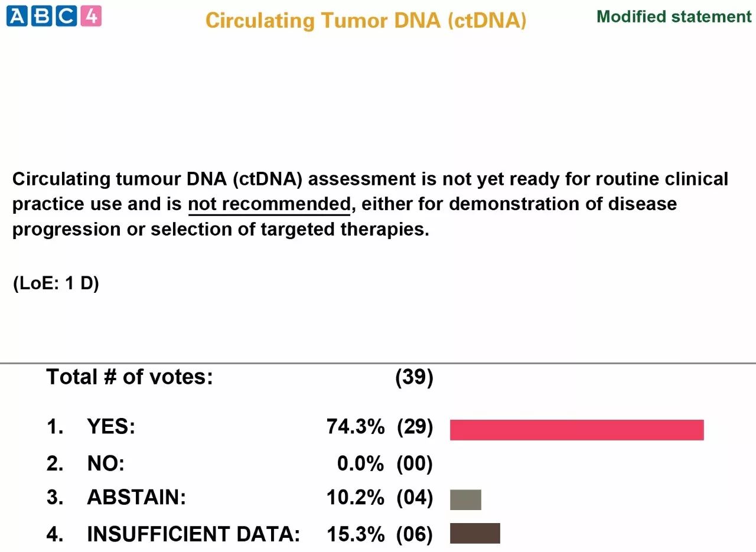Click the underlined "not recommended" text
The width and height of the screenshot is (756, 552).
tap(269, 204)
